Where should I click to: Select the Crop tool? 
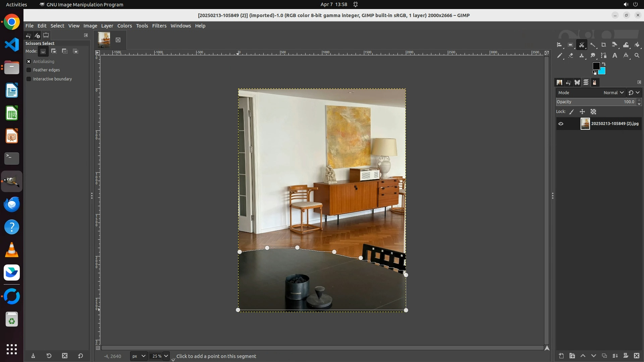coord(604,45)
